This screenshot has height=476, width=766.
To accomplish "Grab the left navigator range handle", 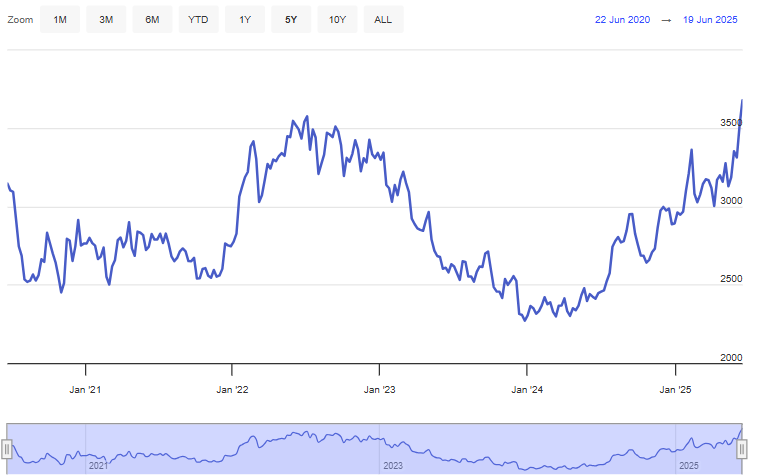I will click(7, 449).
